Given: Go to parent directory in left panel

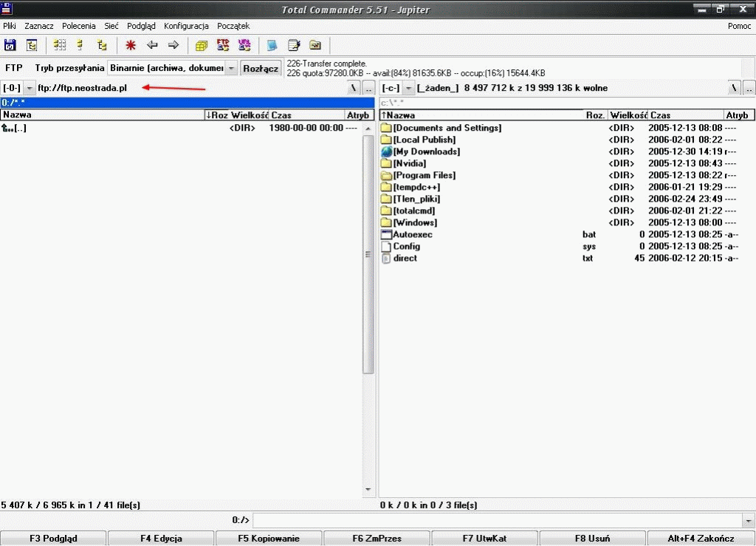Looking at the screenshot, I should [368, 88].
